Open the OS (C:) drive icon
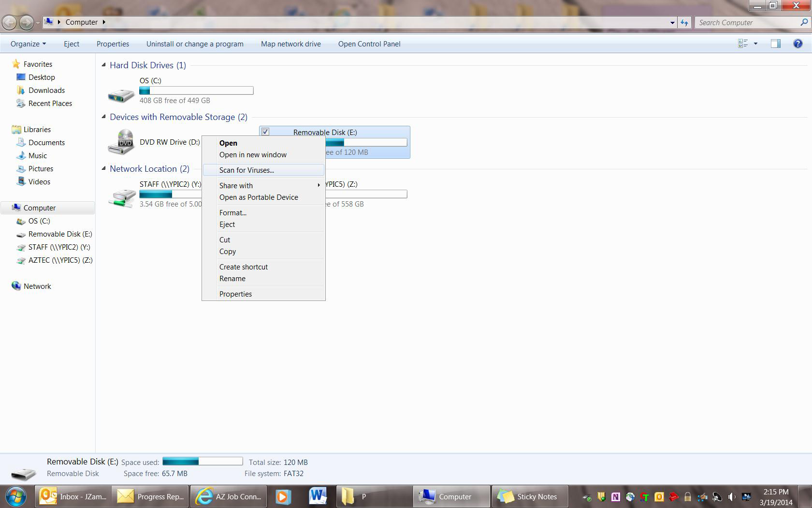The width and height of the screenshot is (812, 508). (x=121, y=94)
